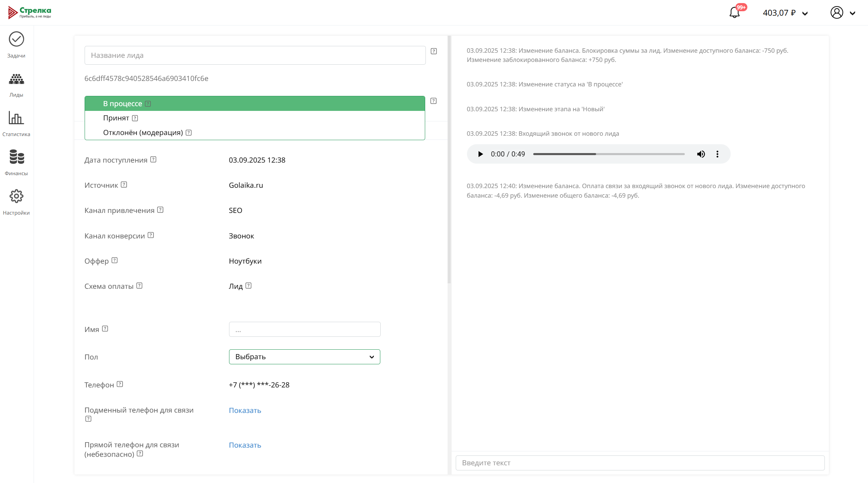
Task: Expand the Пол Выбрать dropdown
Action: tap(304, 357)
